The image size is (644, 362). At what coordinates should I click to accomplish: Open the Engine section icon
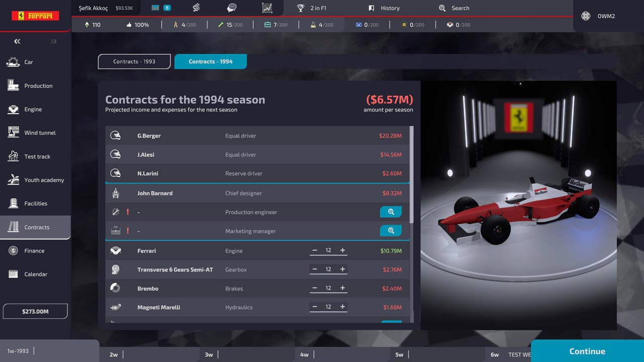[x=13, y=109]
